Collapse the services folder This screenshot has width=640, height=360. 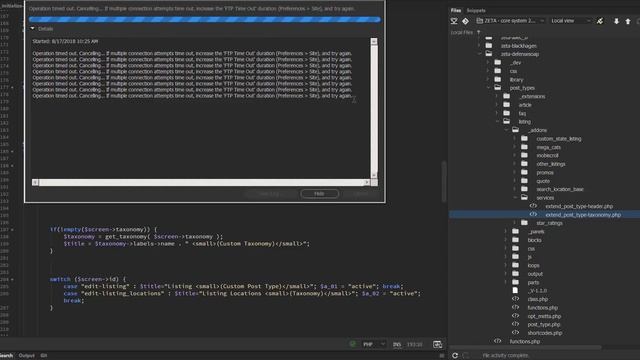click(516, 198)
